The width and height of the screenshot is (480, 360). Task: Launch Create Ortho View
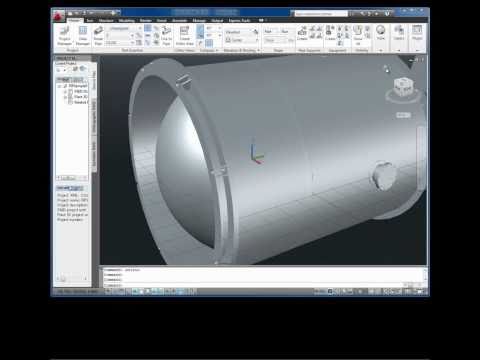pos(184,36)
